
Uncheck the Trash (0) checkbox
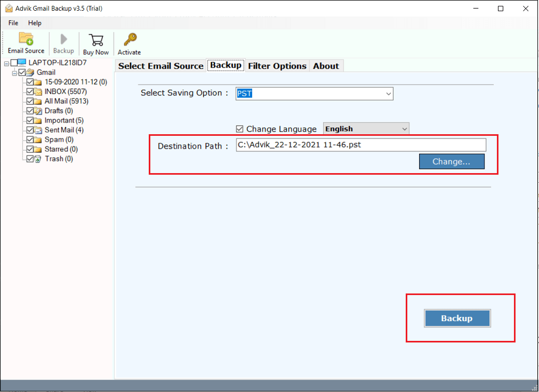(x=30, y=159)
